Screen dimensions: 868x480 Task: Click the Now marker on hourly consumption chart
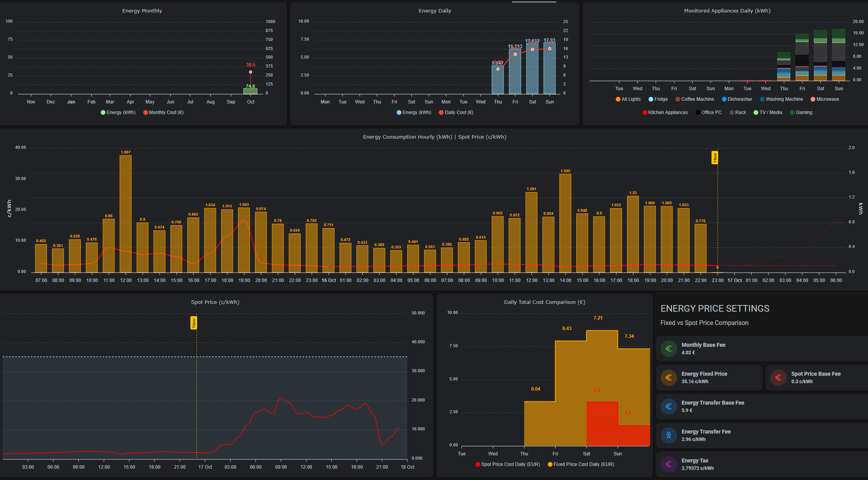pos(715,158)
